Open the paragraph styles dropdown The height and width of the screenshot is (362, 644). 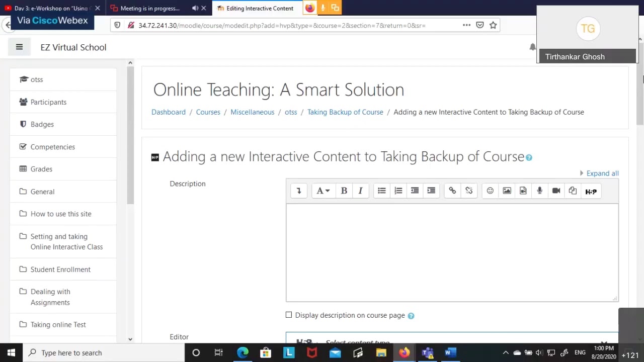323,191
